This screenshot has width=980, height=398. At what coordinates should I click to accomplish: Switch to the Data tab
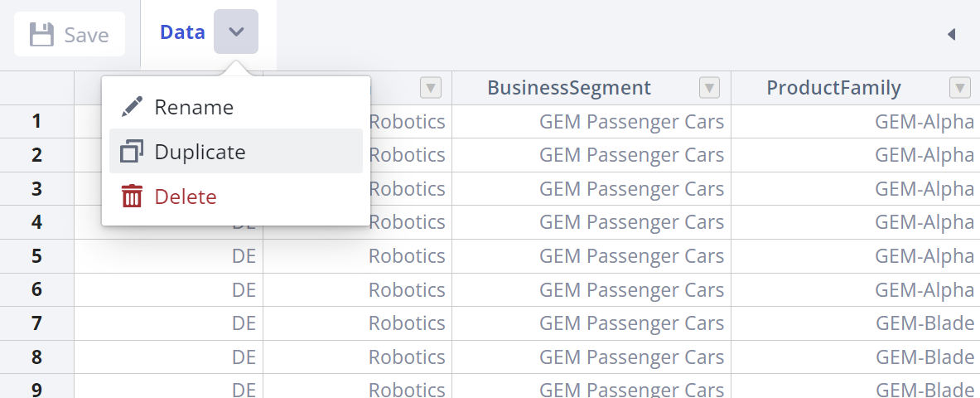pyautogui.click(x=182, y=32)
